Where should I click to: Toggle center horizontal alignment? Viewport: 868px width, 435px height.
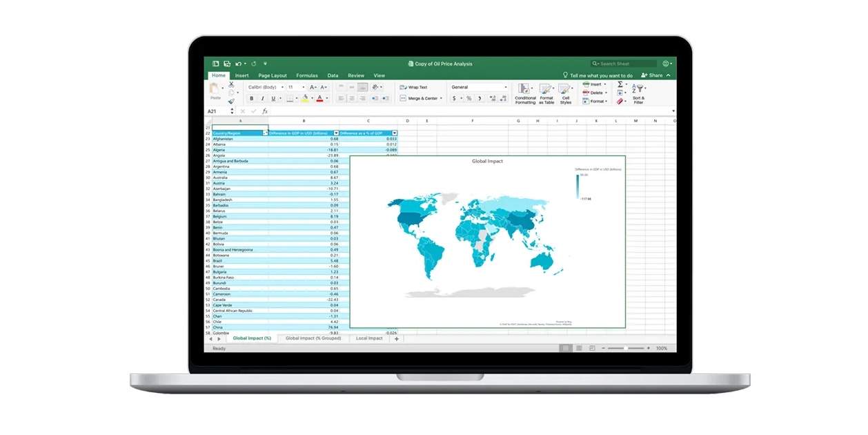[352, 99]
